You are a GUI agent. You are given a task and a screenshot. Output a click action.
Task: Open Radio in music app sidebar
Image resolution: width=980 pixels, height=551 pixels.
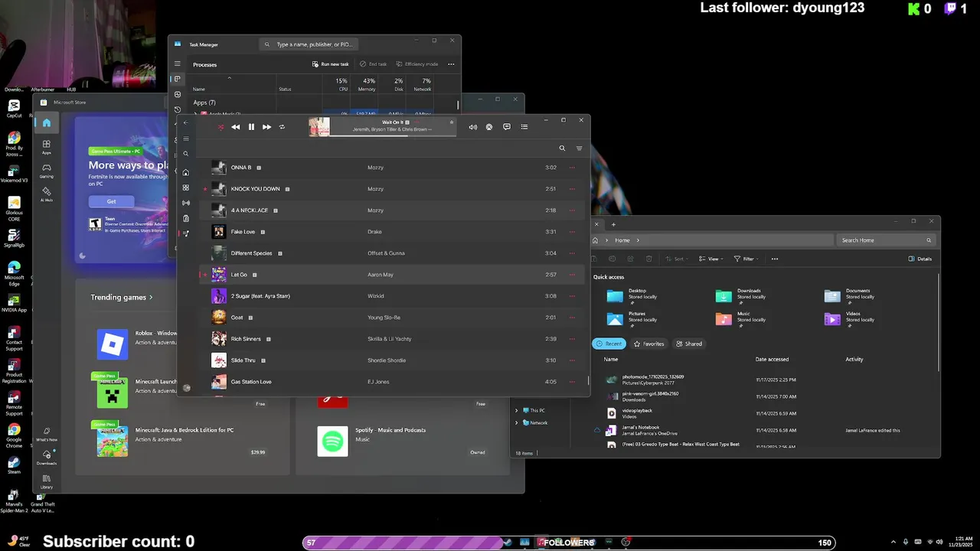pos(185,203)
